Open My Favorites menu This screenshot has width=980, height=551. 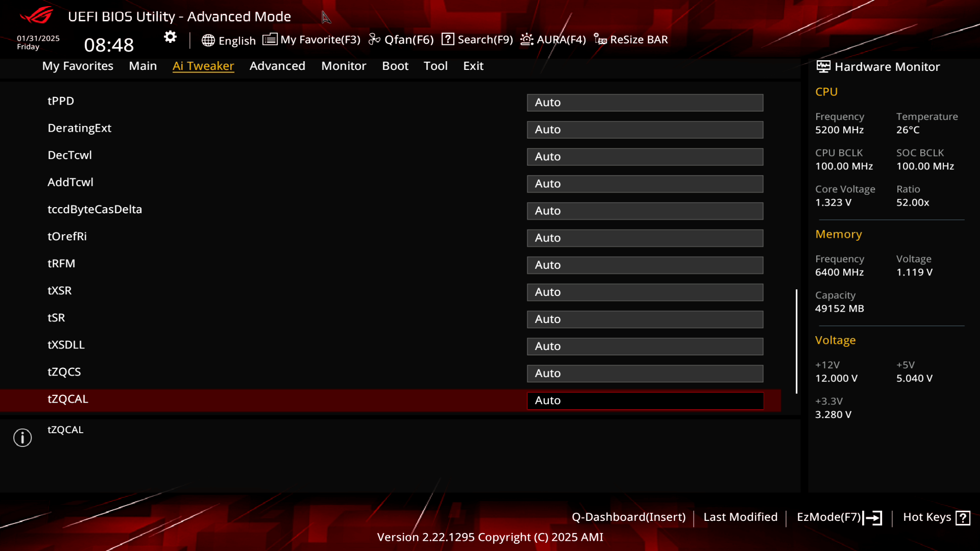78,66
